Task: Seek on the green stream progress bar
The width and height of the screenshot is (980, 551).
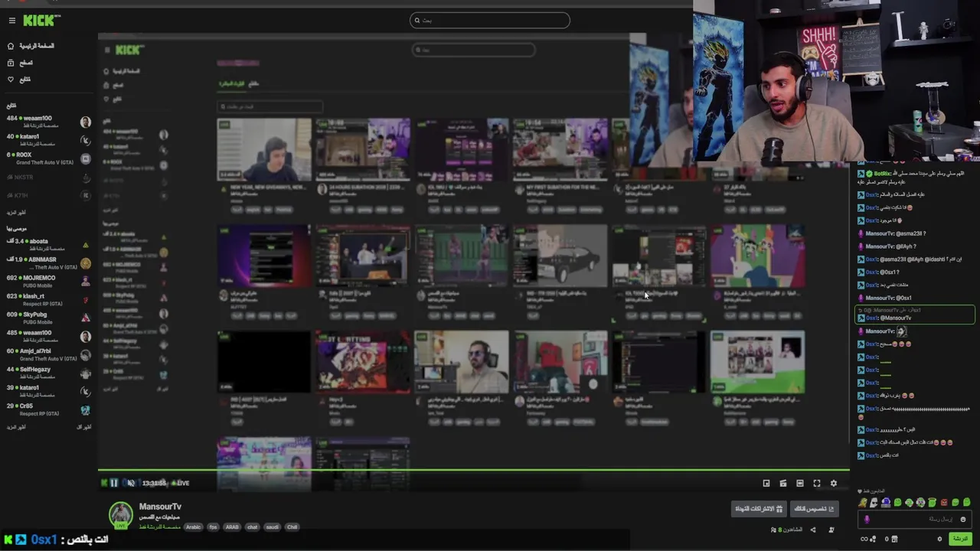Action: [x=473, y=470]
